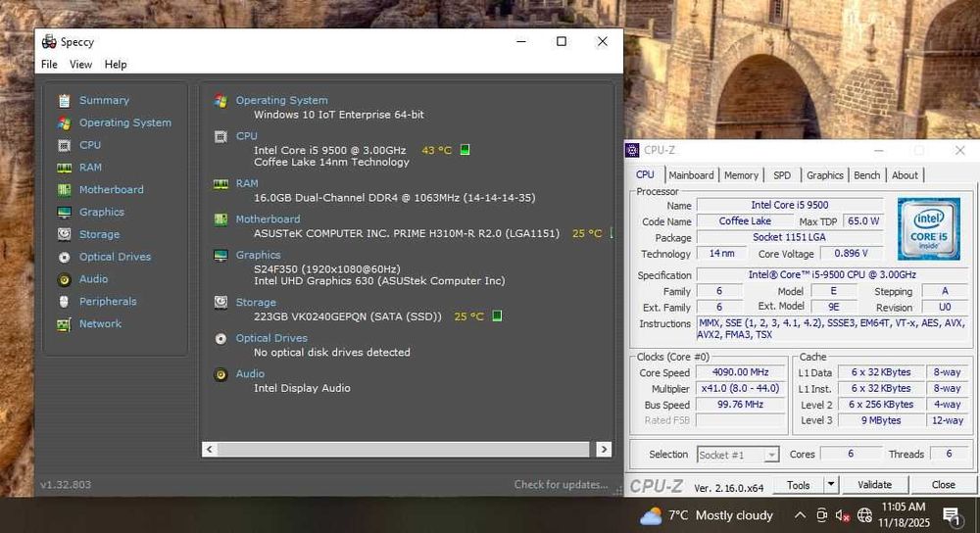Click the disc icon beside Optical Drives summary heading
This screenshot has width=980, height=533.
pyautogui.click(x=220, y=339)
